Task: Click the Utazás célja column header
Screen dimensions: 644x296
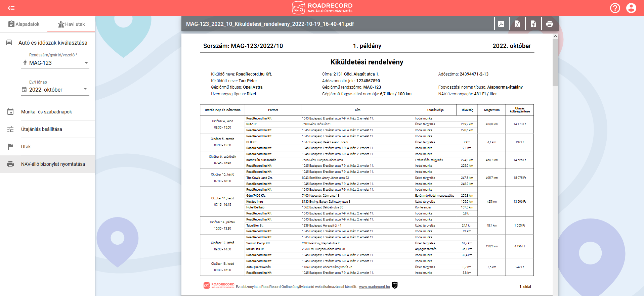Action: 435,110
